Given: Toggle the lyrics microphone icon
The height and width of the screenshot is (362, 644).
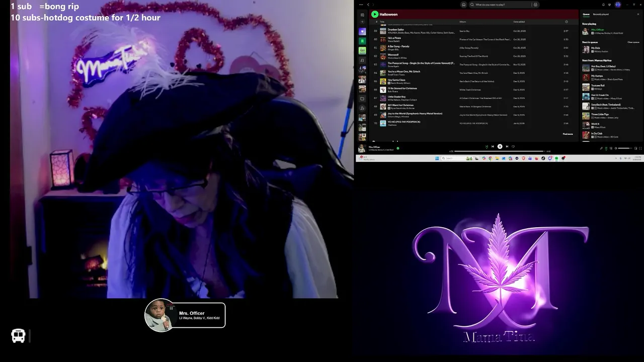Looking at the screenshot, I should (601, 148).
